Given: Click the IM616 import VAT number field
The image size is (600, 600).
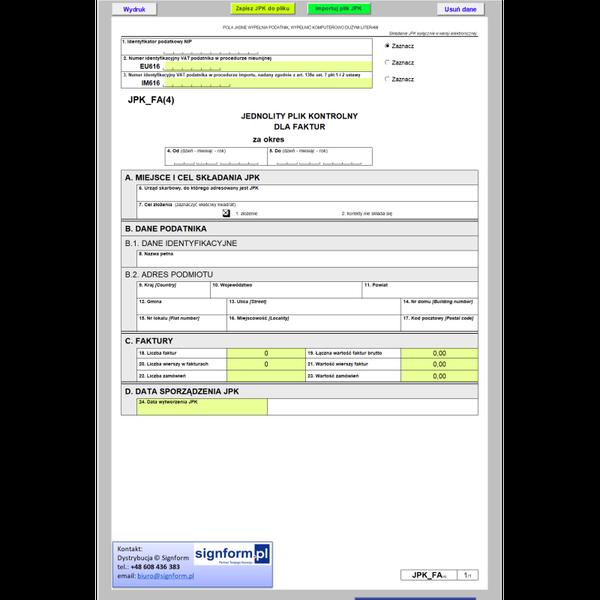Looking at the screenshot, I should (x=267, y=83).
